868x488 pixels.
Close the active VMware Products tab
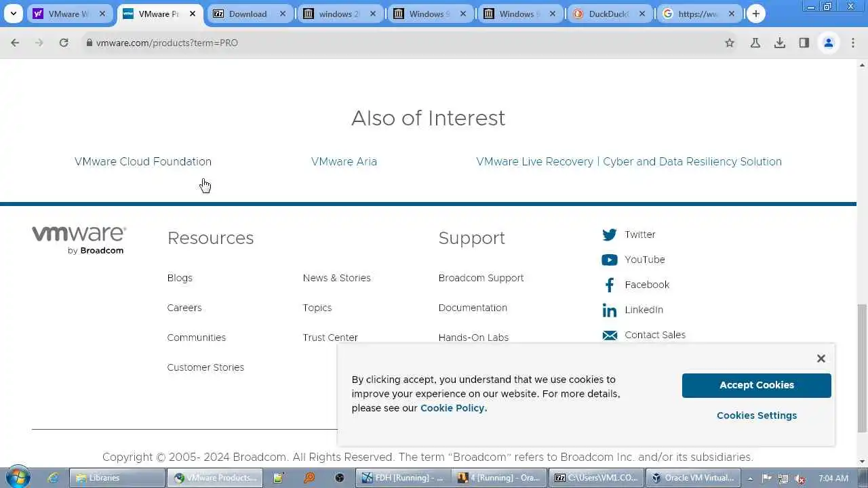pyautogui.click(x=193, y=14)
